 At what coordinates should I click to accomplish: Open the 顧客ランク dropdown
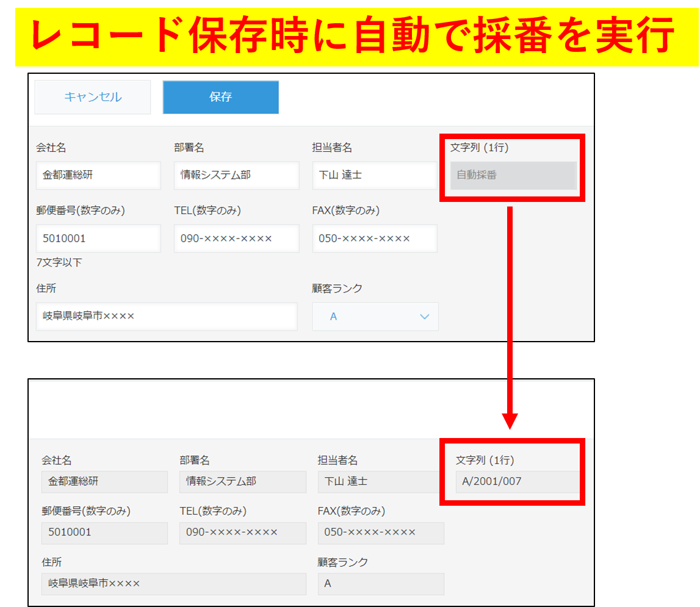click(375, 317)
